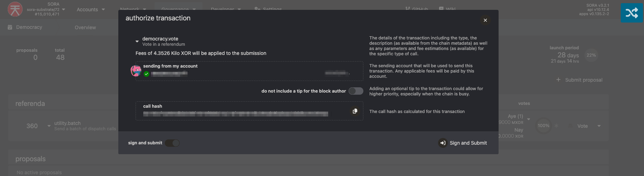Click the plus icon beside Submit proposal
The width and height of the screenshot is (644, 176).
558,80
